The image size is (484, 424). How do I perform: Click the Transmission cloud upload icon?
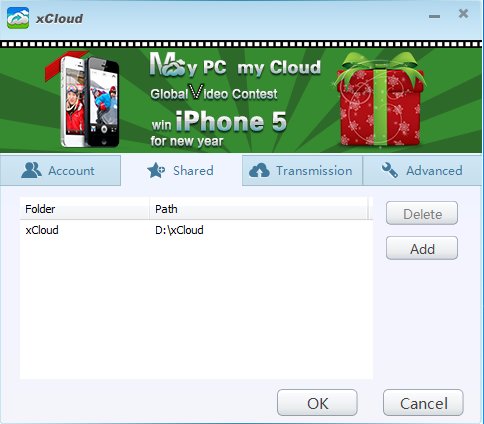pyautogui.click(x=259, y=170)
